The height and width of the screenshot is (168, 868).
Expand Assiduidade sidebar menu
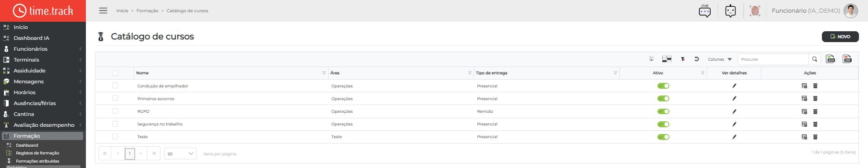point(43,71)
